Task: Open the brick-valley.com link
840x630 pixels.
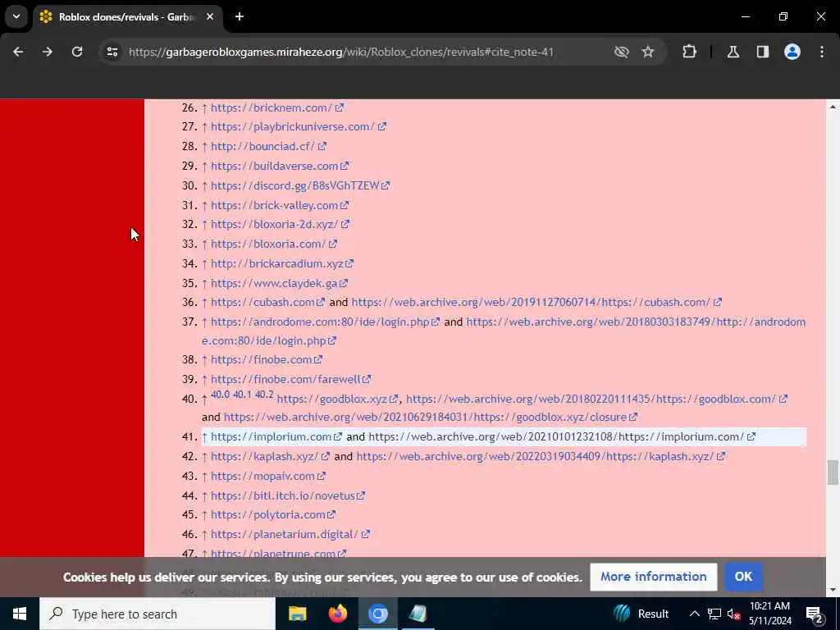Action: pos(274,205)
